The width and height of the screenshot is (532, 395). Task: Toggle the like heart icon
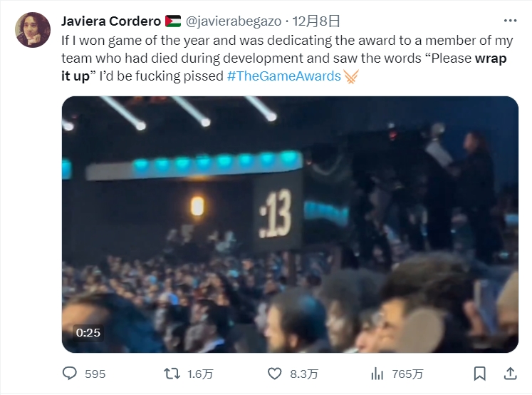point(274,374)
